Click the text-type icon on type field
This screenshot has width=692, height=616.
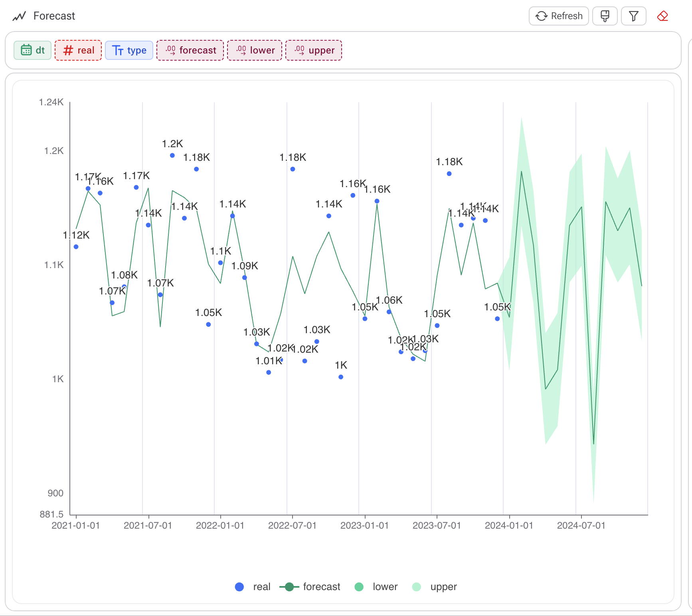coord(117,50)
